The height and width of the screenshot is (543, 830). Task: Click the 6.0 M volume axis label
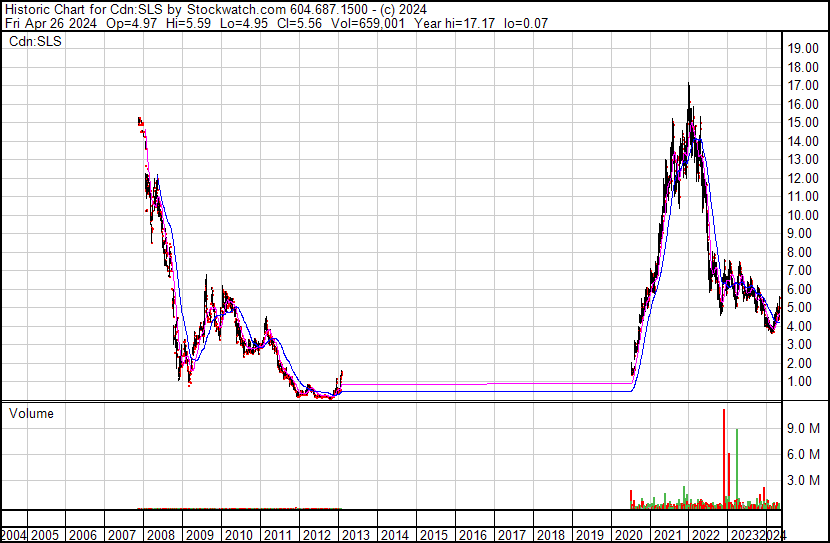click(x=803, y=454)
